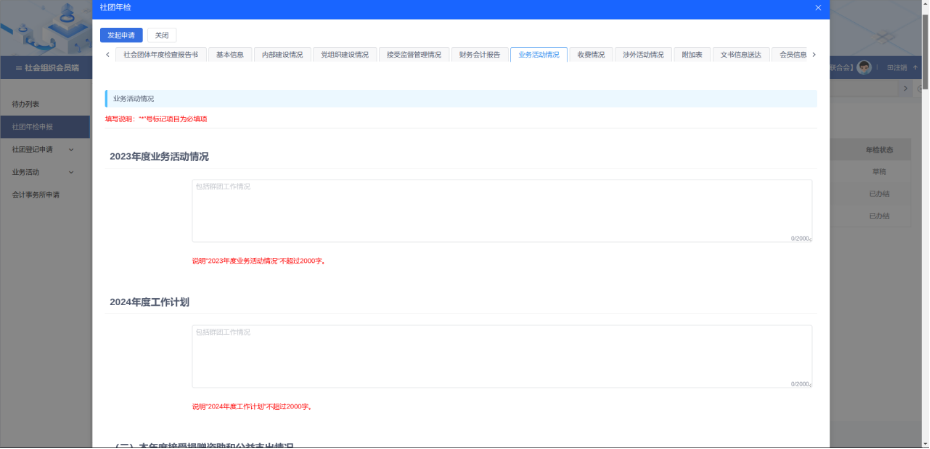
Task: Click the user avatar icon in header
Action: click(x=864, y=68)
